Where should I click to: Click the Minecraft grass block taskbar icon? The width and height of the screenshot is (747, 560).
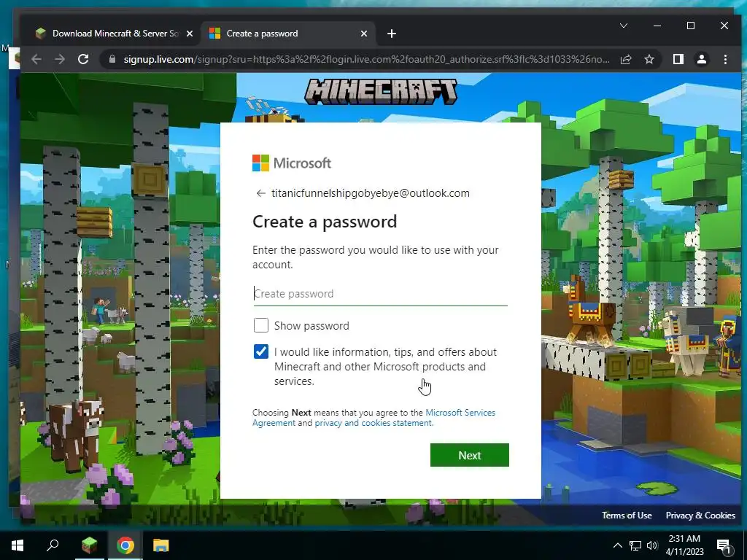[x=89, y=545]
